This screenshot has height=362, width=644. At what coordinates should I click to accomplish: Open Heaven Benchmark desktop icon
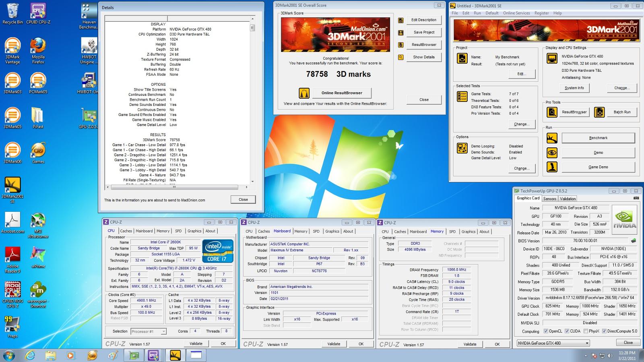[88, 16]
